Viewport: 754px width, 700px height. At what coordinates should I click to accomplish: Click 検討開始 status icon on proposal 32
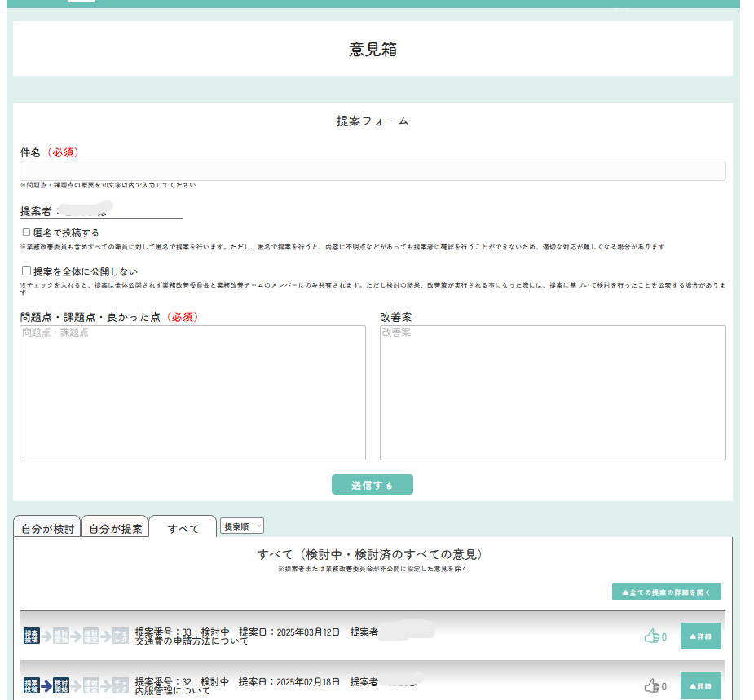pyautogui.click(x=60, y=686)
